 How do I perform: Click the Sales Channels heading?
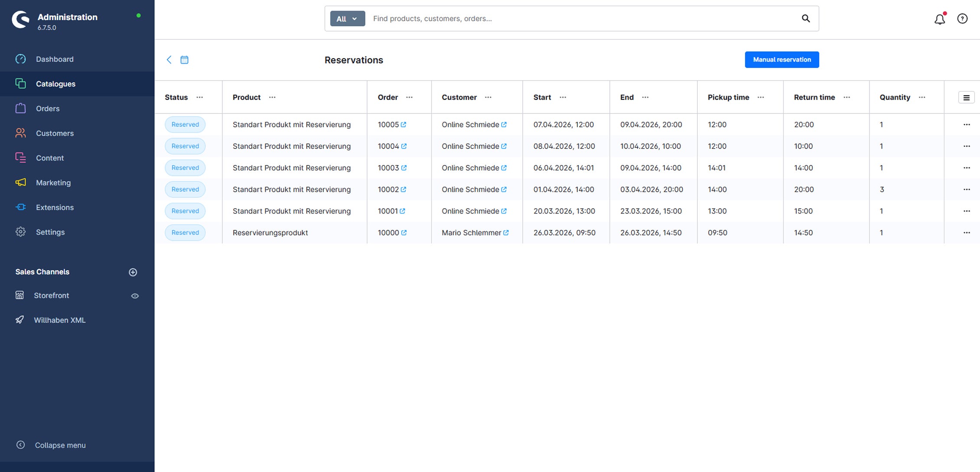42,272
